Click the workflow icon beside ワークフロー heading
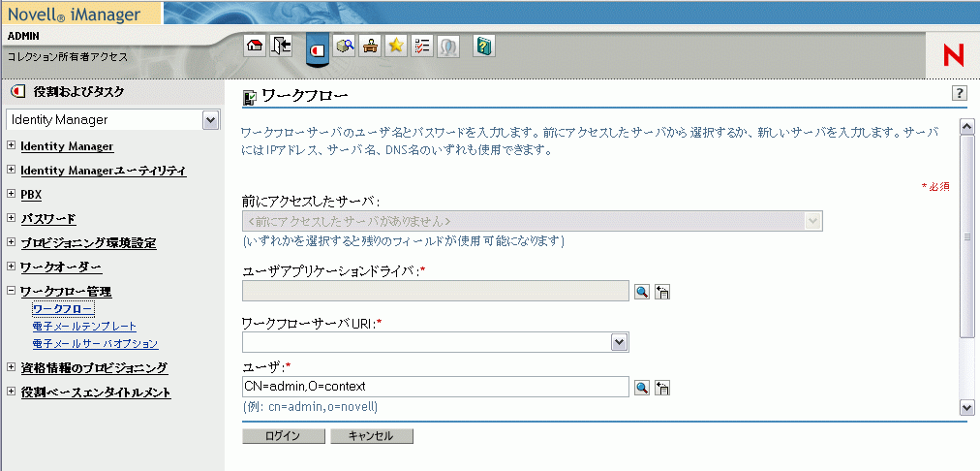 click(250, 97)
